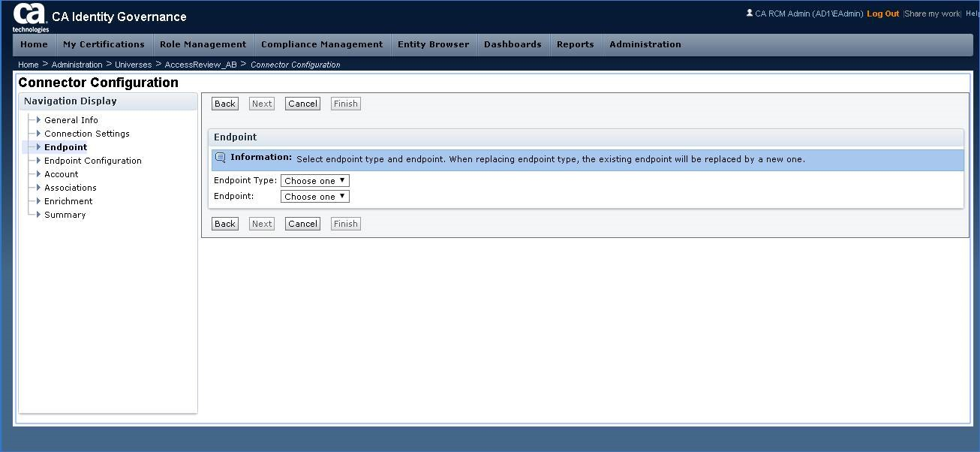Select Endpoint in the navigation tree
The width and height of the screenshot is (980, 452).
(x=65, y=147)
